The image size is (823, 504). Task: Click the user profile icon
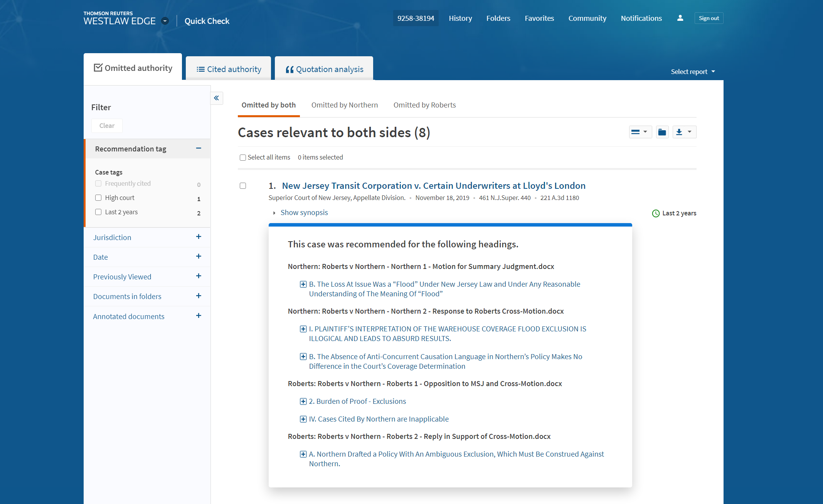680,18
